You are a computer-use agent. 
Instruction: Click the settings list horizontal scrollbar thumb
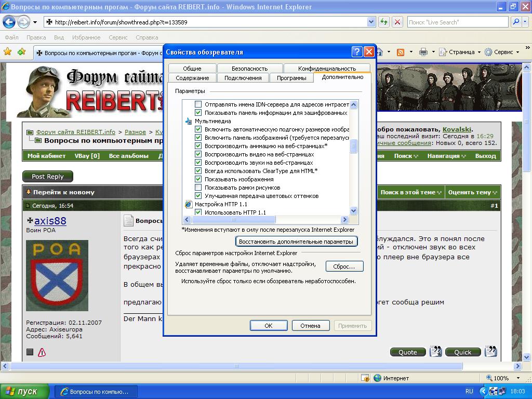pyautogui.click(x=233, y=220)
